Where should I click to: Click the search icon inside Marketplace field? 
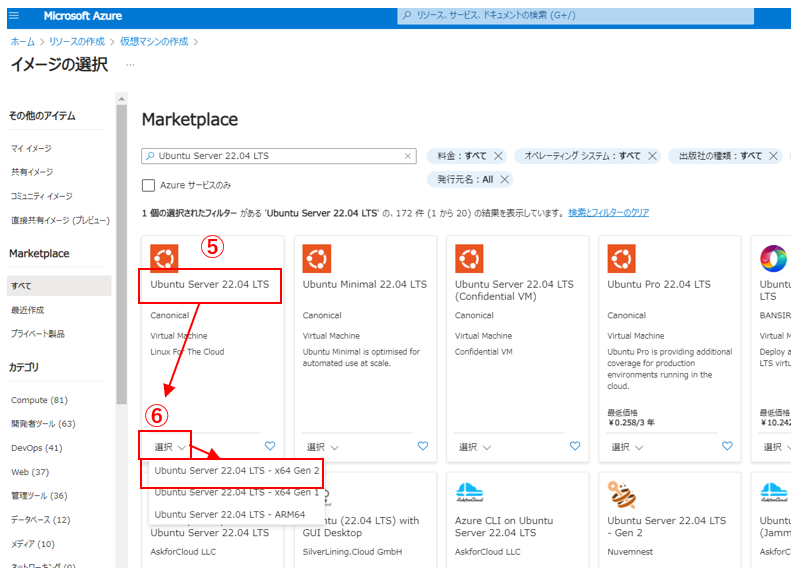point(150,156)
